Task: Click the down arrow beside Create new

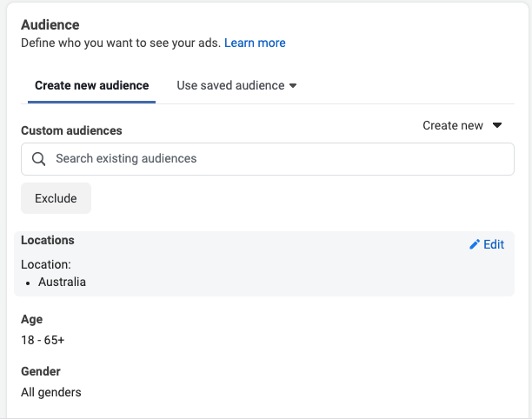Action: point(497,126)
